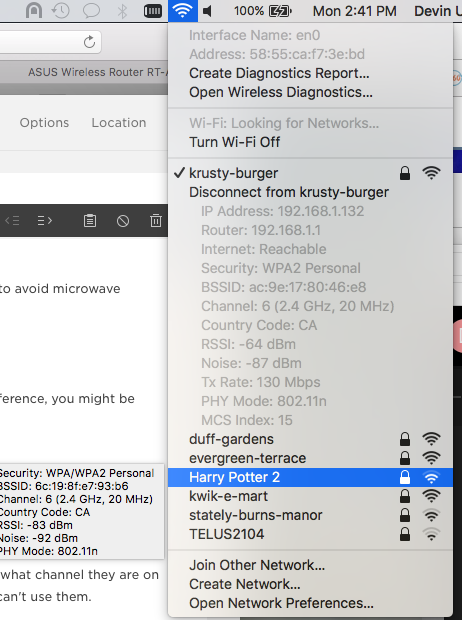Viewport: 462px width, 620px height.
Task: Select Create Diagnostics Report
Action: 311,73
